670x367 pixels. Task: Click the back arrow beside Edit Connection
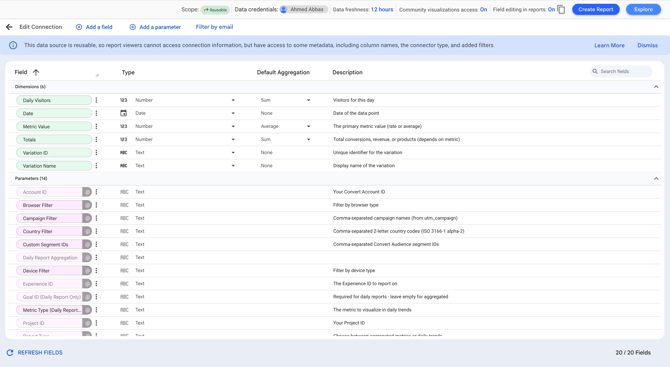point(9,27)
